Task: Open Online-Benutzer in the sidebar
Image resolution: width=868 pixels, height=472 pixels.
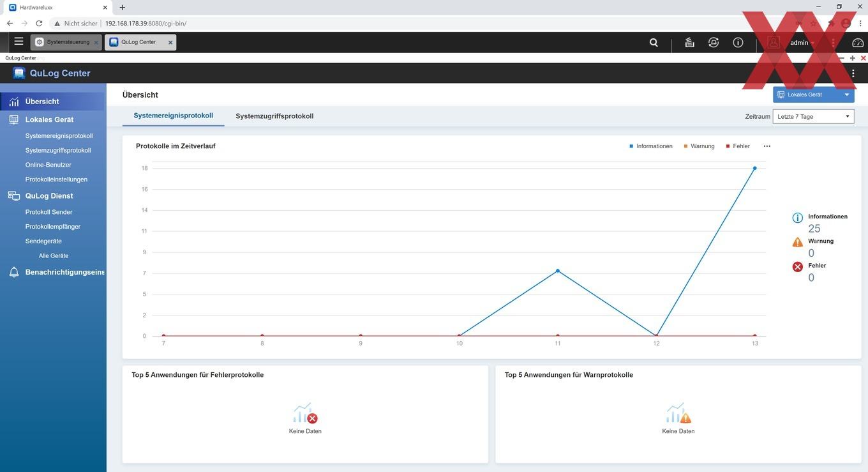Action: 49,165
